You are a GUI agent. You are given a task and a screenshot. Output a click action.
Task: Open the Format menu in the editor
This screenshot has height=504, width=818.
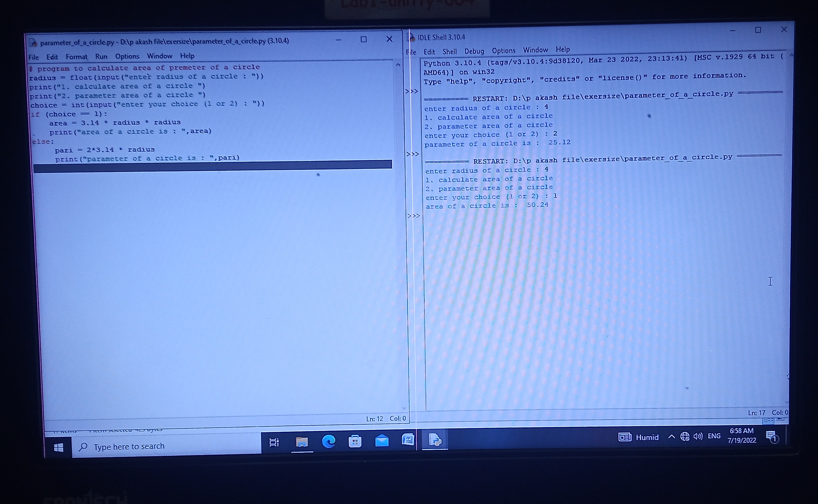point(76,57)
